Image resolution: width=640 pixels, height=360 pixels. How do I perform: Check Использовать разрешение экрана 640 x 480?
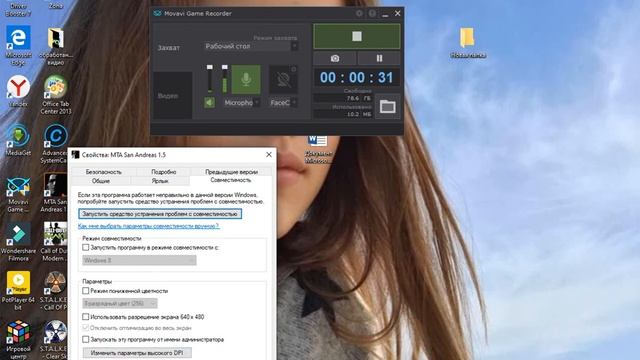[86, 317]
